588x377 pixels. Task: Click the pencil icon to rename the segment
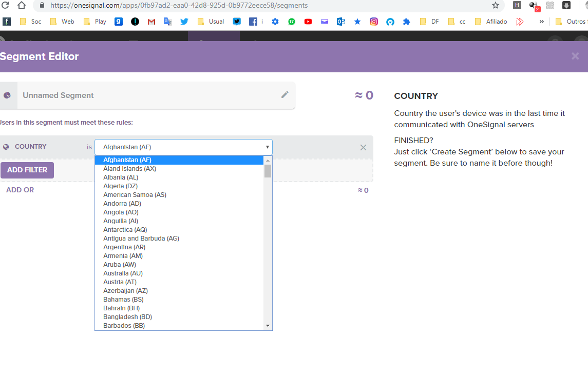click(x=285, y=95)
